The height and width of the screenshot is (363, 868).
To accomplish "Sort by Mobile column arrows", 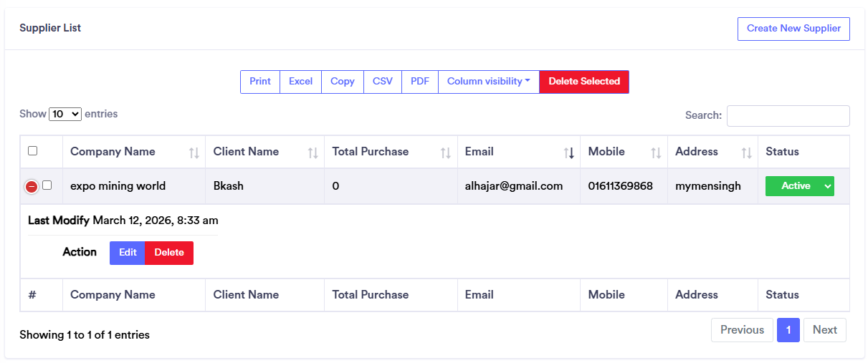I will (x=656, y=153).
